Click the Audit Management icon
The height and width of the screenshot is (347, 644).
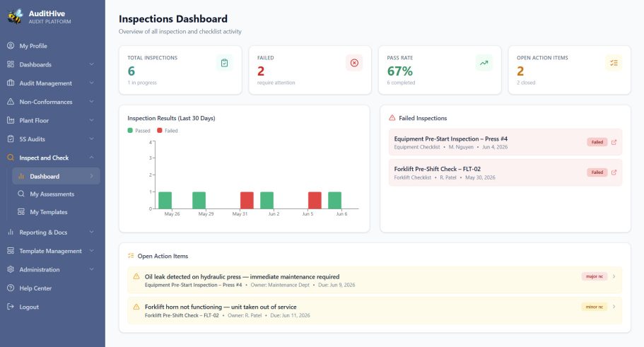coord(11,83)
